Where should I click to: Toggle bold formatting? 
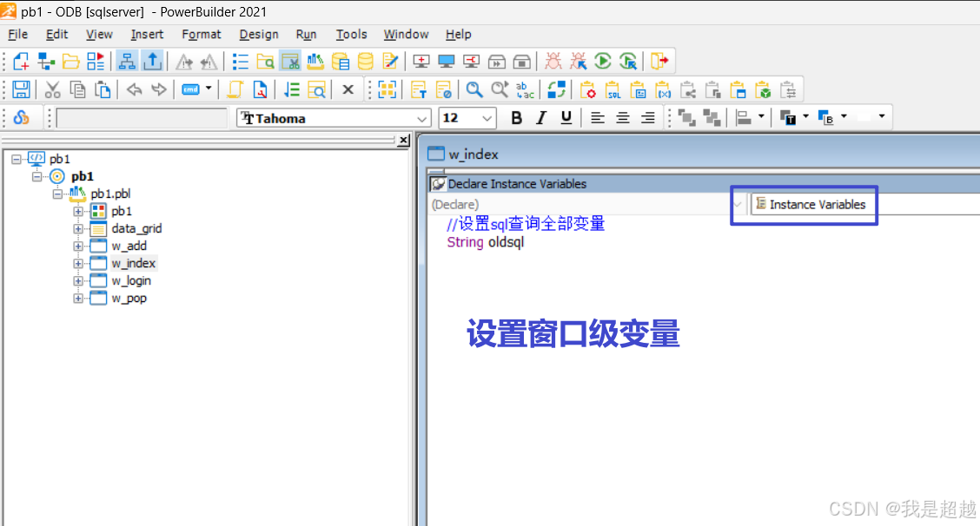[516, 116]
